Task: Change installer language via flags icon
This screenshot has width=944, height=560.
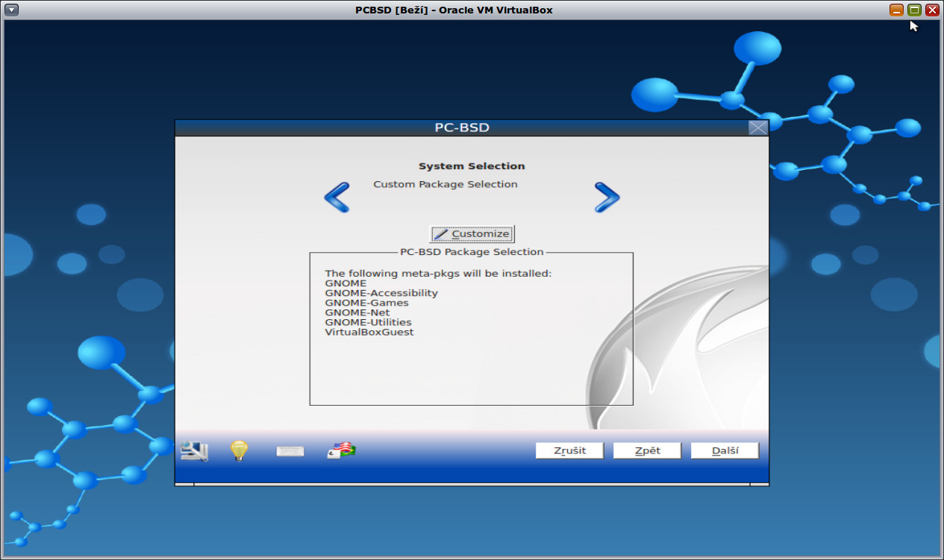Action: (x=340, y=450)
